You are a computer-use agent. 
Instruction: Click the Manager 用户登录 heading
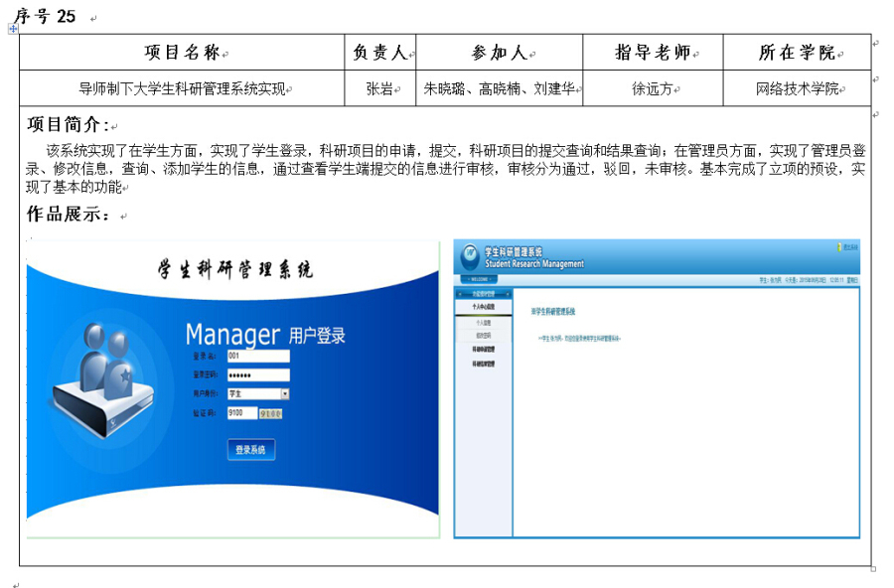(265, 334)
